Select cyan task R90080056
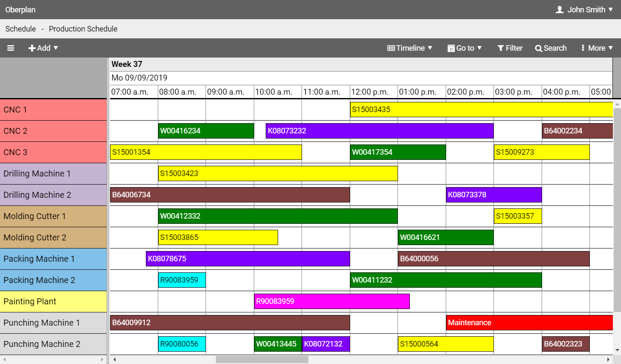Viewport: 621px width, 364px height. click(182, 344)
